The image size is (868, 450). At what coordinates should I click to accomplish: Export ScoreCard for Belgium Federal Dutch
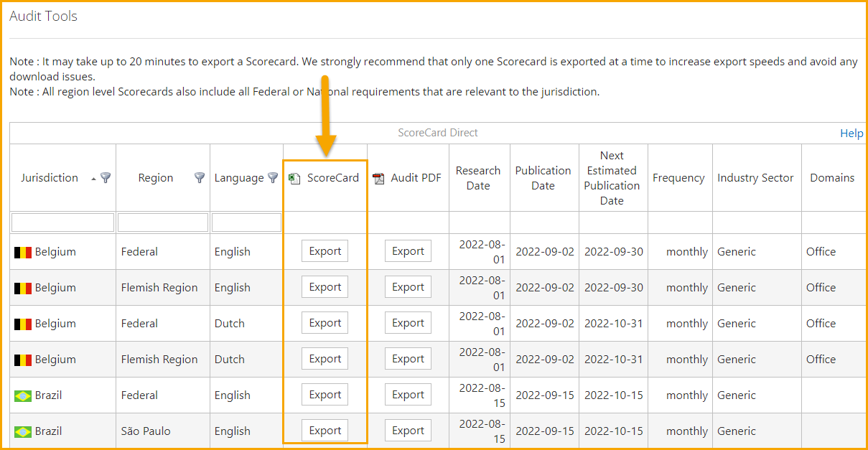pyautogui.click(x=325, y=323)
